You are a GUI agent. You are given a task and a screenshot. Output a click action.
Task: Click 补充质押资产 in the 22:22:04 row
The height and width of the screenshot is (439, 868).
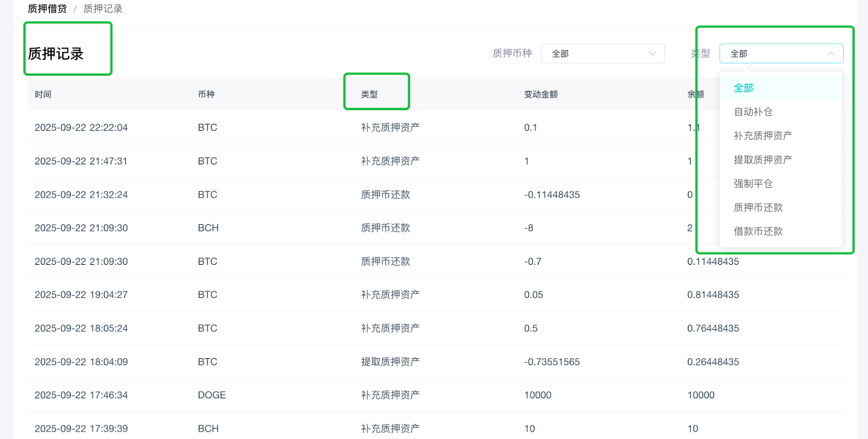click(x=391, y=128)
